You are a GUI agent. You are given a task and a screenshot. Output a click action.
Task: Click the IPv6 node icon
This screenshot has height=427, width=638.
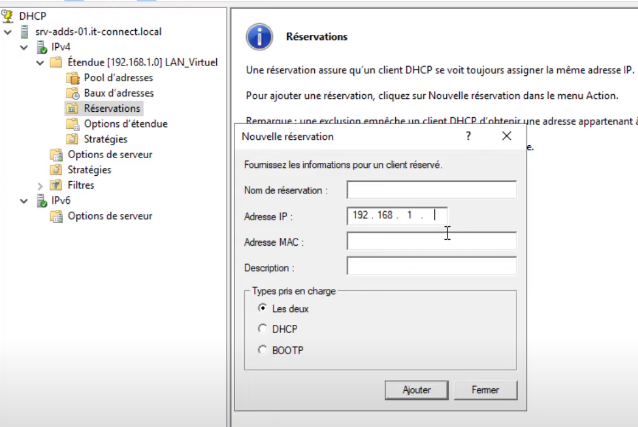point(42,201)
